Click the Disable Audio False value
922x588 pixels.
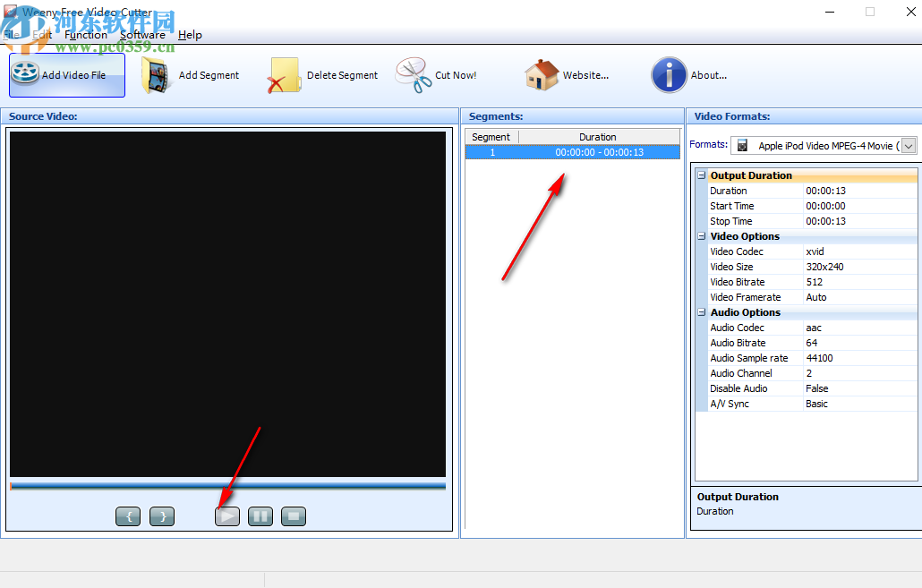tap(817, 388)
